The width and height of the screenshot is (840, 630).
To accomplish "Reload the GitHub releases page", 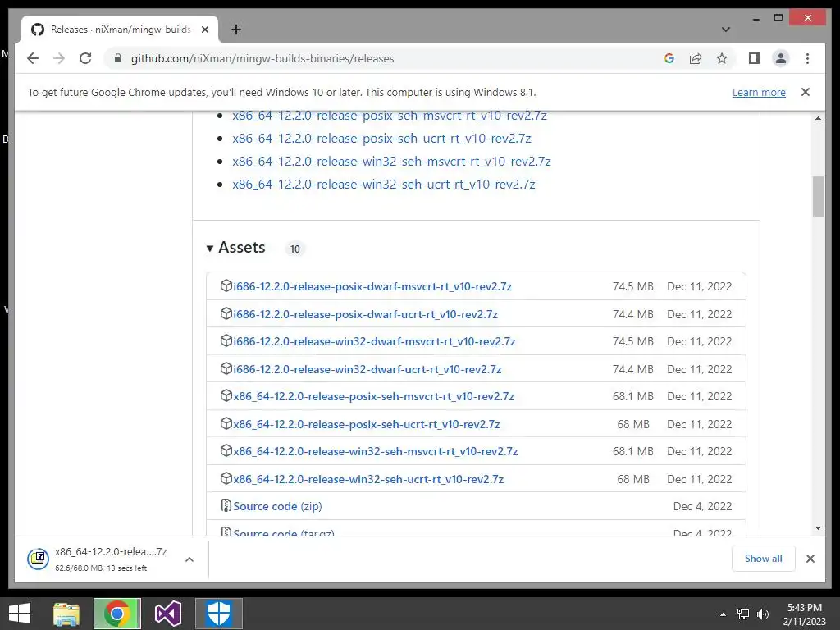I will [85, 58].
